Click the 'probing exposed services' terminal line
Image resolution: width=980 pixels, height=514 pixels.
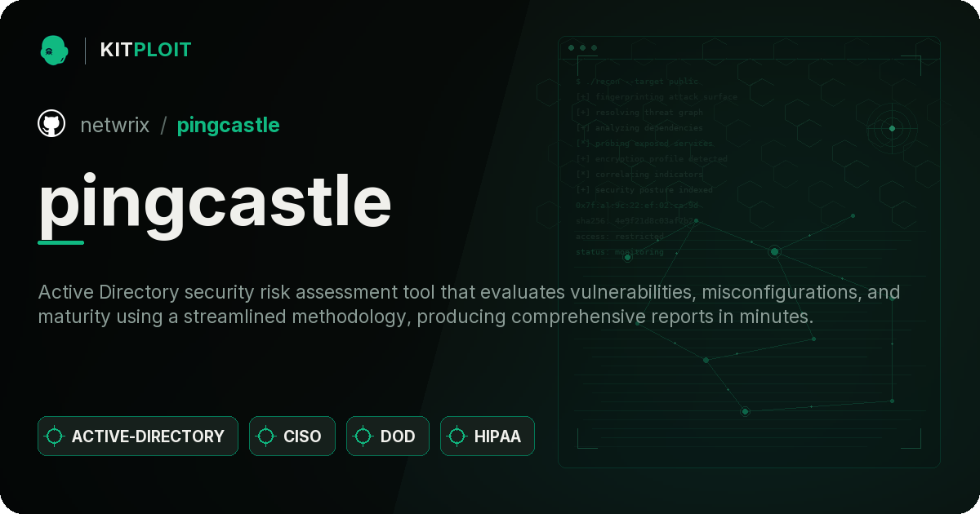click(x=644, y=144)
